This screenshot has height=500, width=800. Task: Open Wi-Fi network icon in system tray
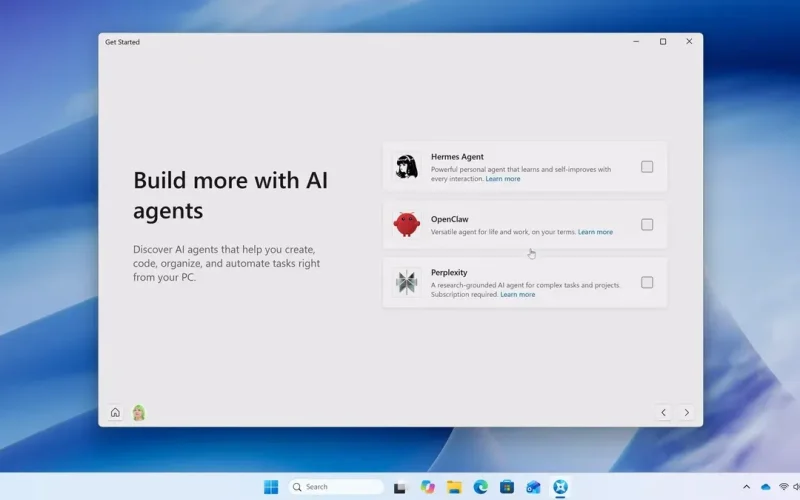coord(784,487)
